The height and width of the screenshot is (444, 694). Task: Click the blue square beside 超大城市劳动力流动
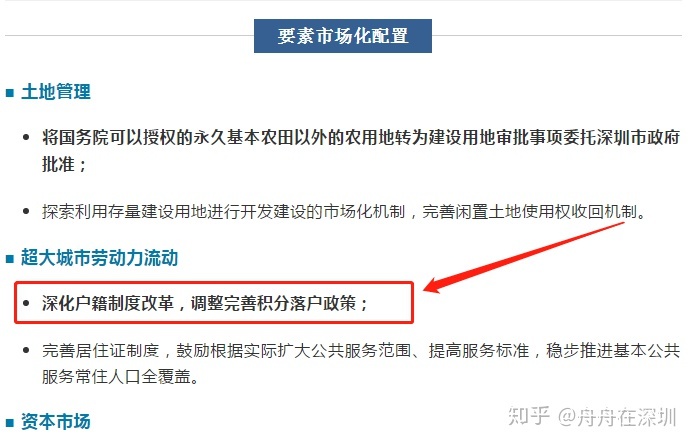(x=10, y=259)
